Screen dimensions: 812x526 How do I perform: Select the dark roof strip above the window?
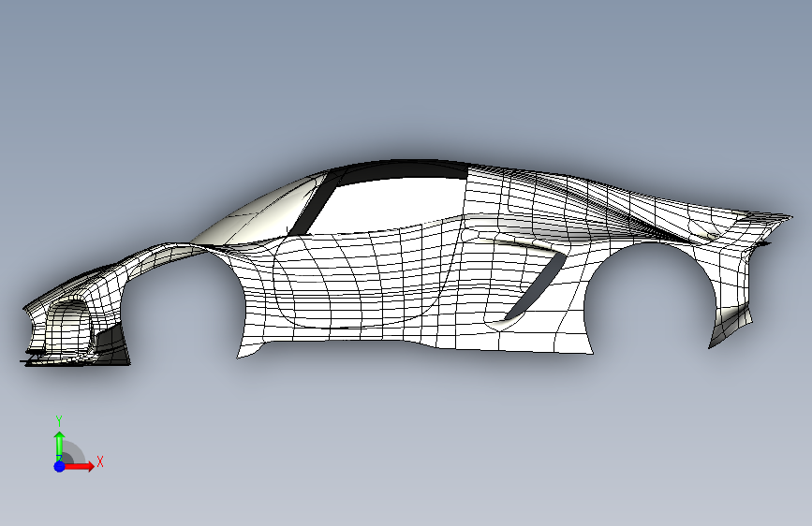404,171
